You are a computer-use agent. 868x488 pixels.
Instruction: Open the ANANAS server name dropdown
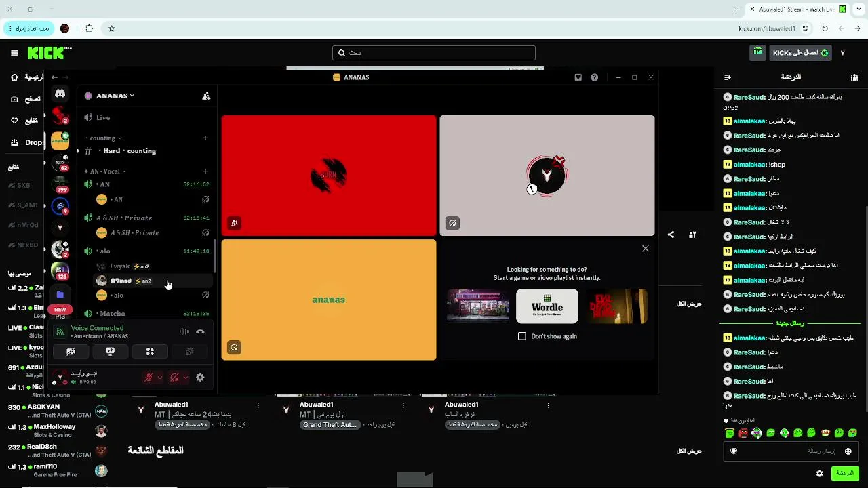pyautogui.click(x=115, y=96)
